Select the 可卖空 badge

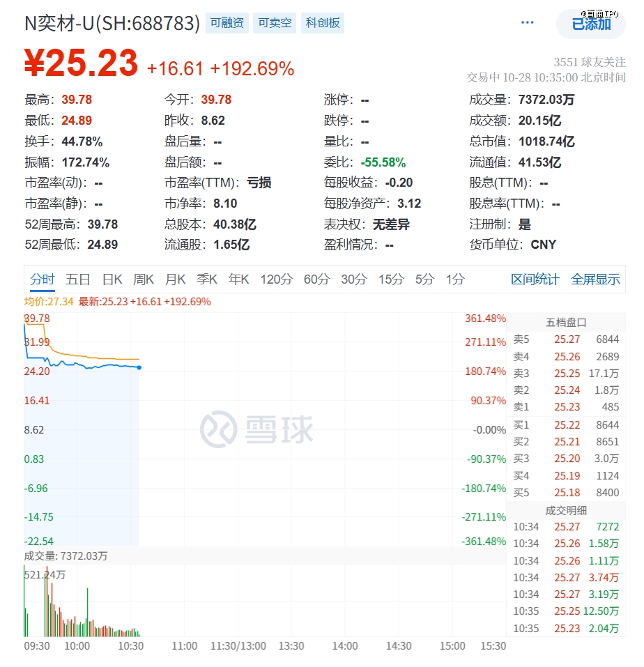tap(274, 22)
